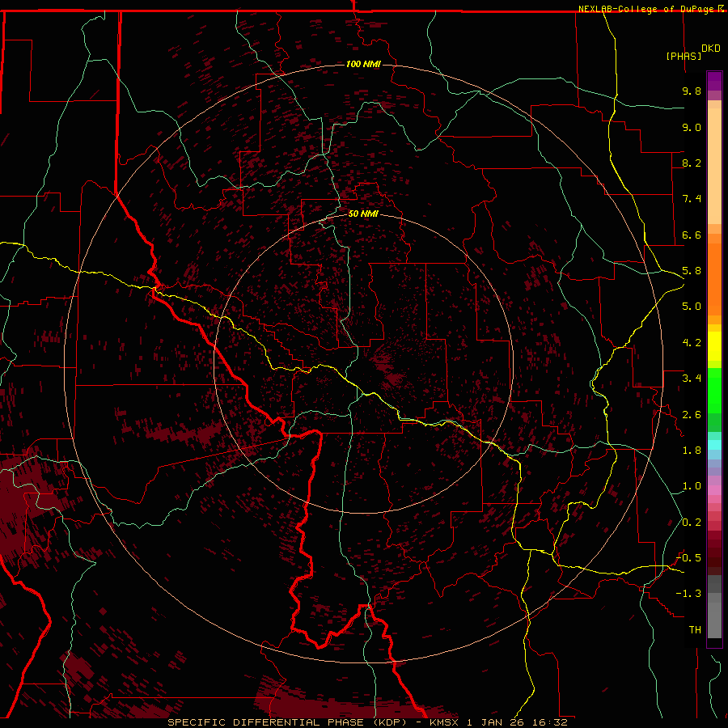Click the 9.0 scale value
The height and width of the screenshot is (728, 728).
click(x=692, y=127)
